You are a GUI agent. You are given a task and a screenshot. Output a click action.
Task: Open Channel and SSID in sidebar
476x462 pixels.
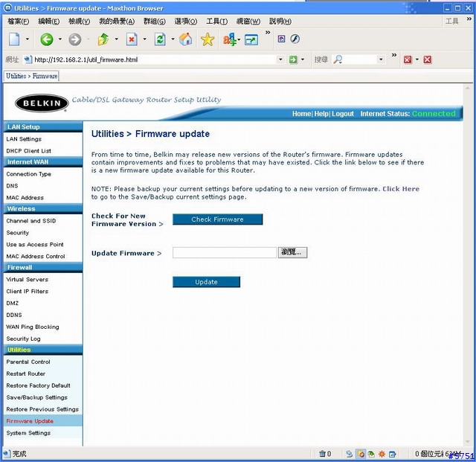click(x=31, y=221)
